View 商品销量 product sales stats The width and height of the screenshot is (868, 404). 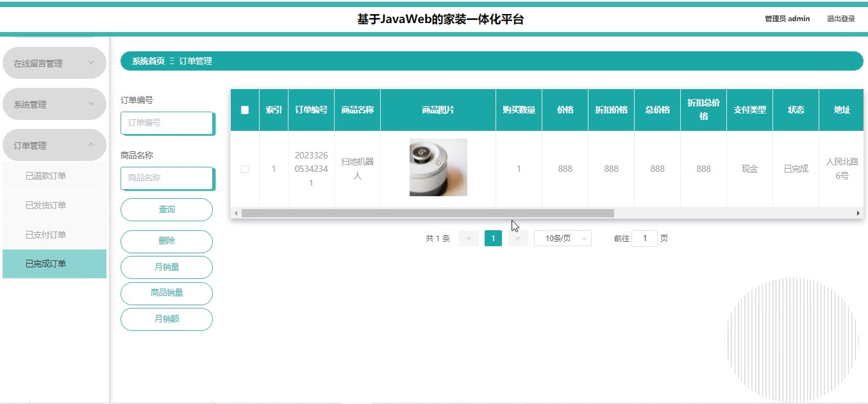tap(166, 293)
